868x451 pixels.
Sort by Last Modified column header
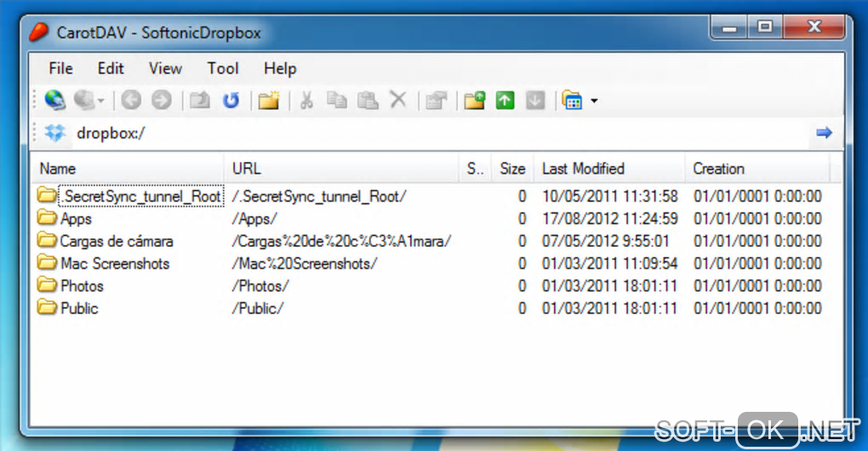(609, 168)
